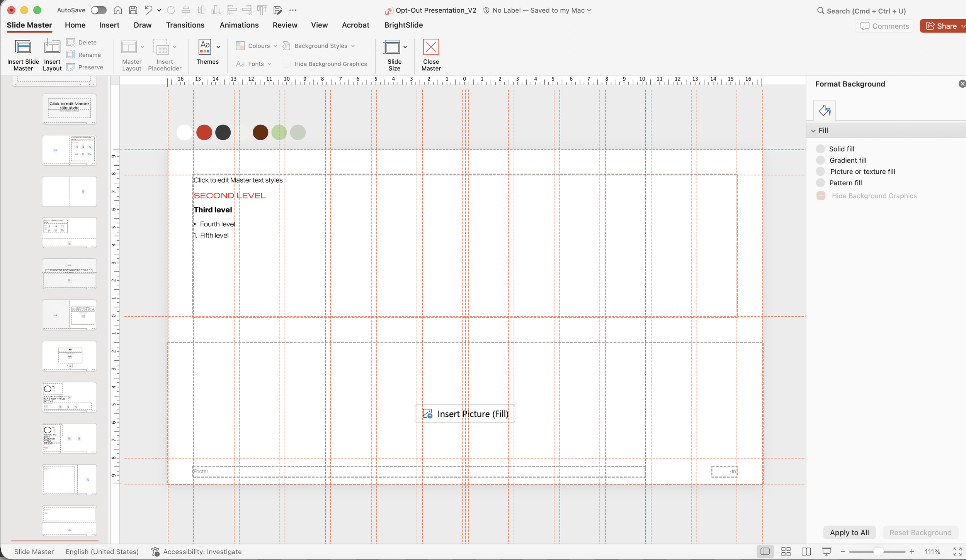Screen dimensions: 966x560
Task: Fit slide to window icon
Action: [957, 552]
